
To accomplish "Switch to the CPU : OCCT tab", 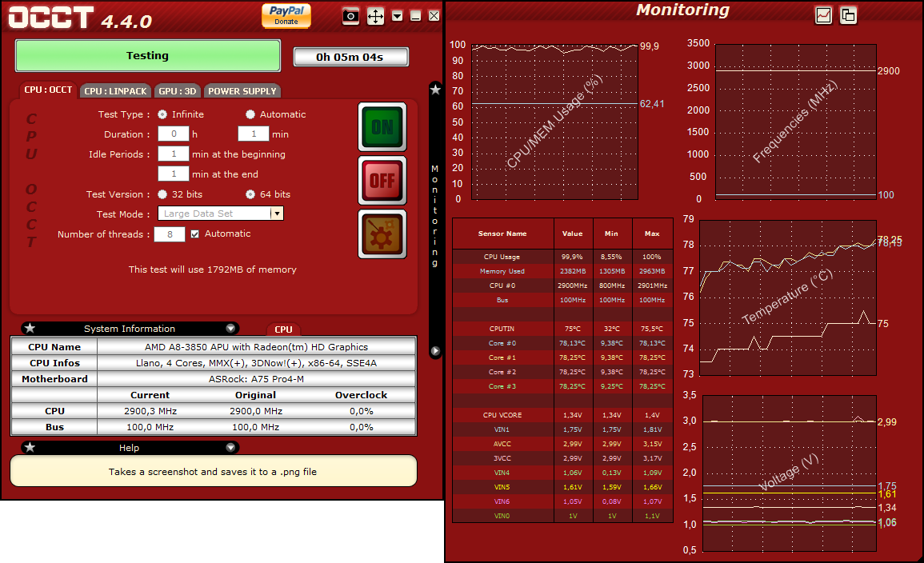I will pos(48,90).
